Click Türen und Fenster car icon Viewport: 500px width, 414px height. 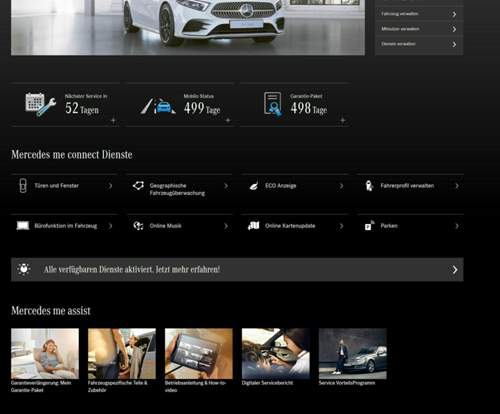coord(23,186)
